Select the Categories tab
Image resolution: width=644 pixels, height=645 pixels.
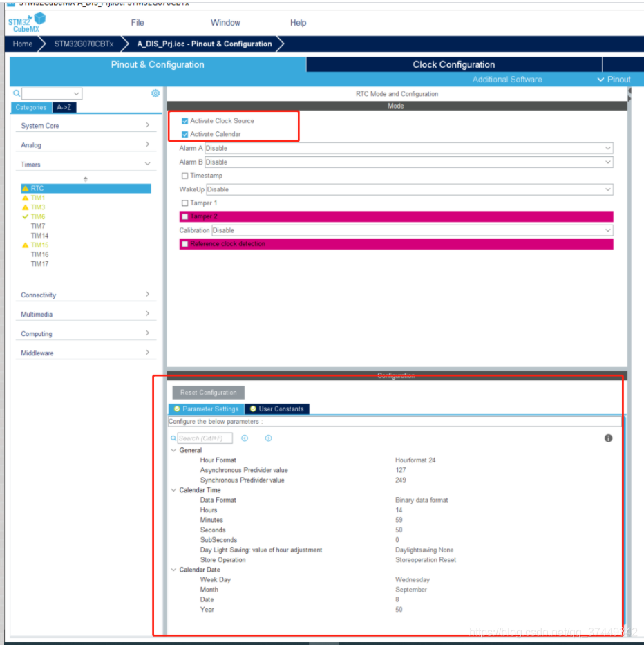[x=31, y=107]
